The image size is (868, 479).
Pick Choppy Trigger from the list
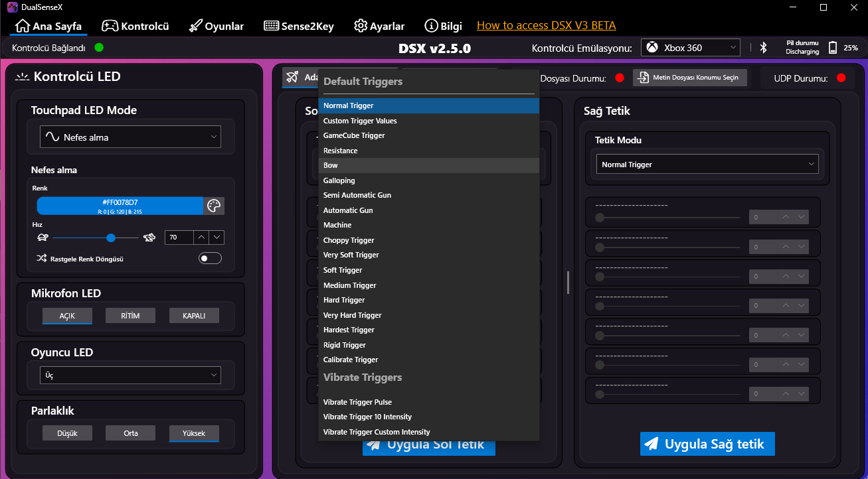(x=428, y=240)
